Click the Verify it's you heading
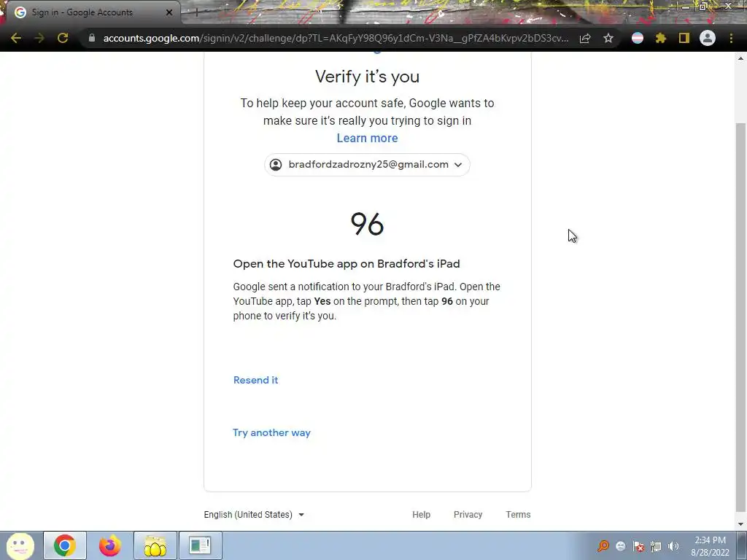The height and width of the screenshot is (560, 747). point(368,77)
